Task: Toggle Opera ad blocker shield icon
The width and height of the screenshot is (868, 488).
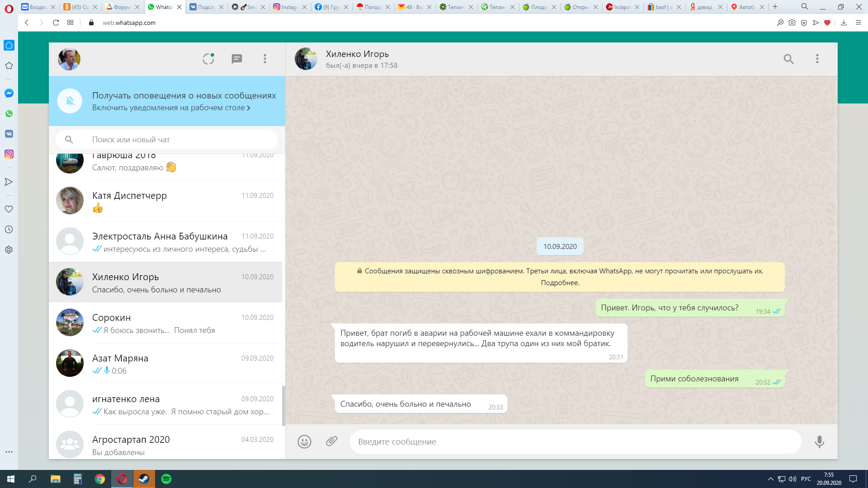Action: (x=804, y=23)
